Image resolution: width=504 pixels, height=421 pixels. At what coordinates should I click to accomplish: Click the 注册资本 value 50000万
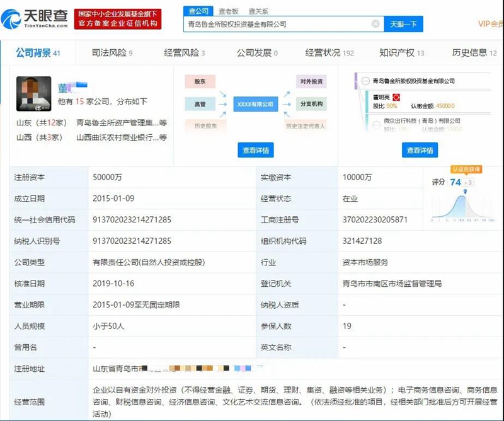point(107,177)
